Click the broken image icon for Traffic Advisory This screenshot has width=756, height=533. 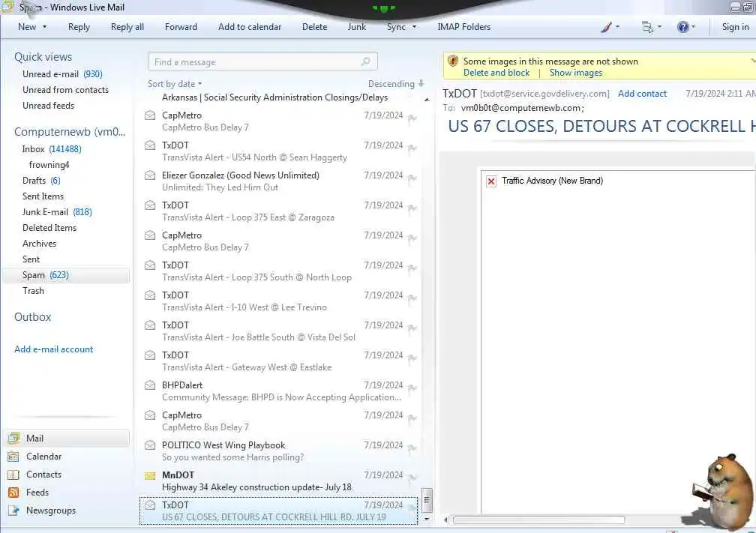point(490,181)
